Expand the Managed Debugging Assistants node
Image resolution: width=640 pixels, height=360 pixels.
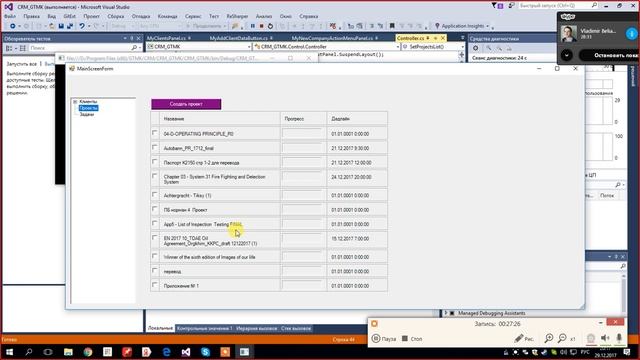coord(446,313)
